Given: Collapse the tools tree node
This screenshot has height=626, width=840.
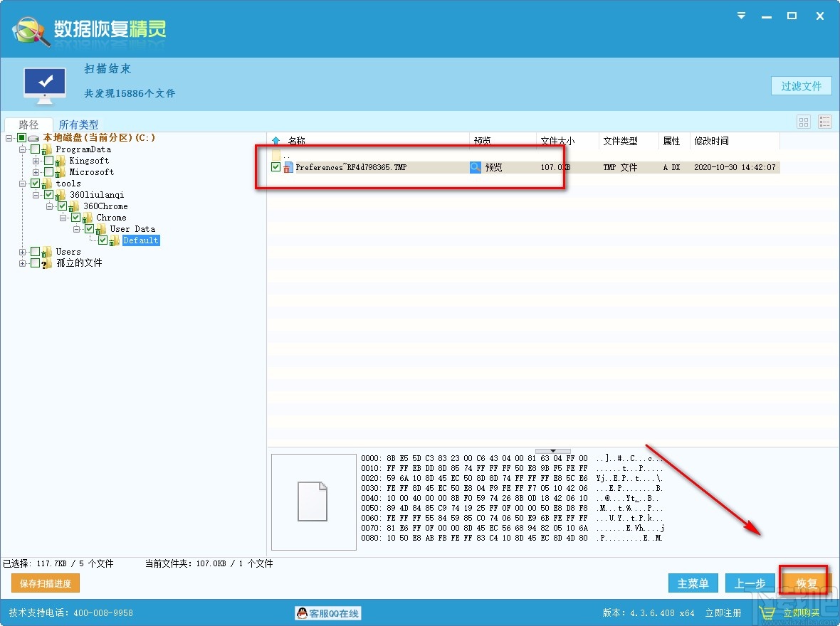Looking at the screenshot, I should coord(23,183).
